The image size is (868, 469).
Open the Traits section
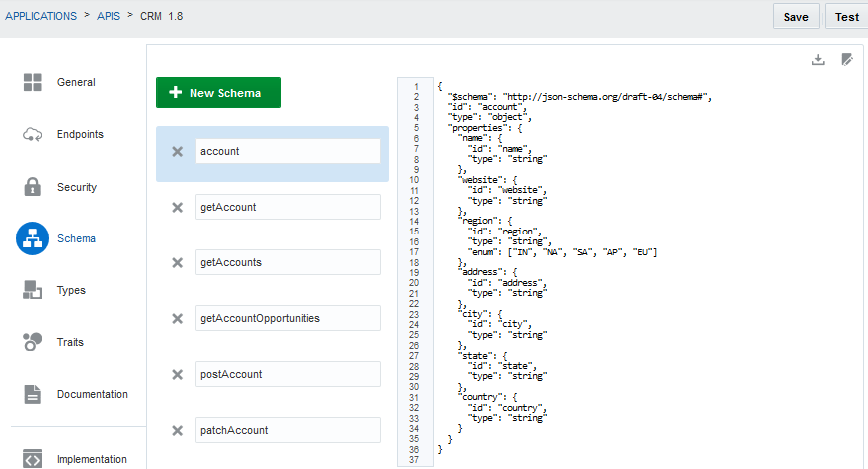point(70,342)
